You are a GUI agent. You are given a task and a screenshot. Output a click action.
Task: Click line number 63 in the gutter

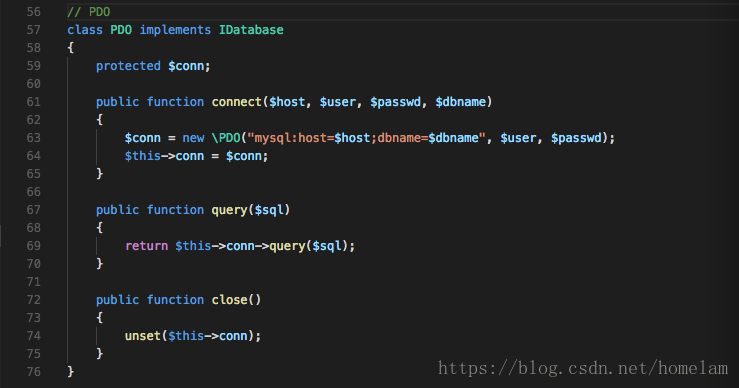pyautogui.click(x=33, y=138)
